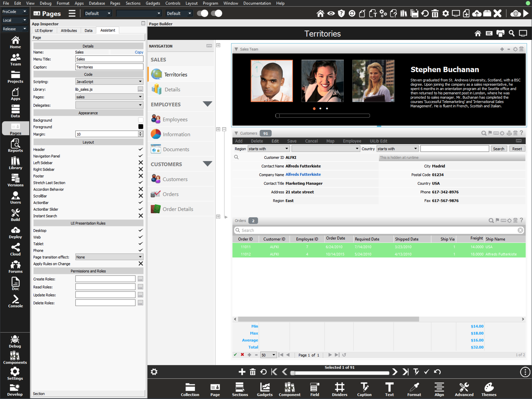Click the trash icon in Sales Team section

pos(521,49)
